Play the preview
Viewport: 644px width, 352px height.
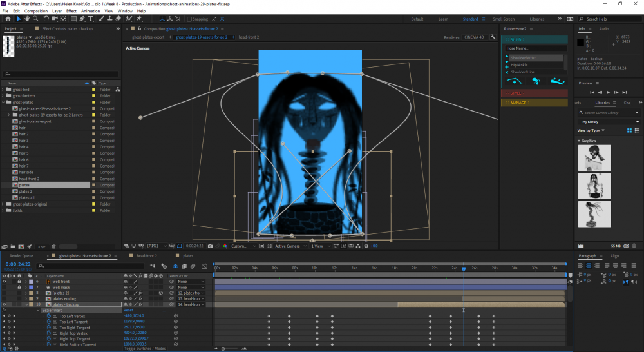click(608, 93)
